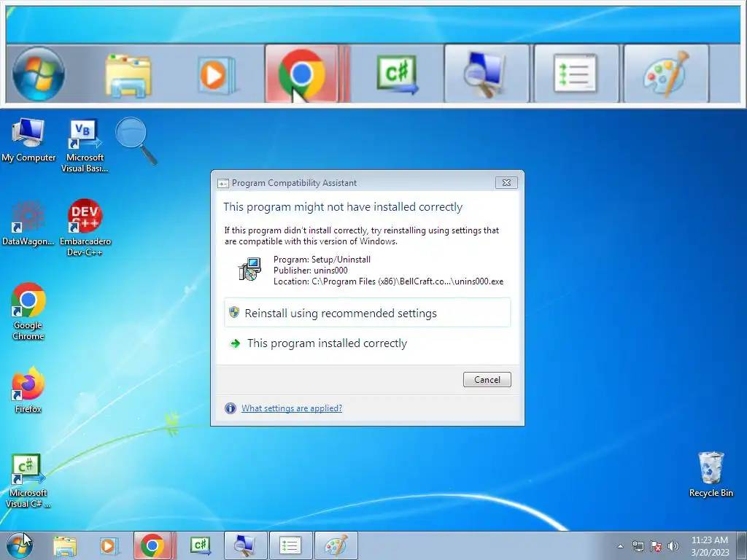Show hidden system tray icons
Screen dimensions: 747x560
coord(620,546)
